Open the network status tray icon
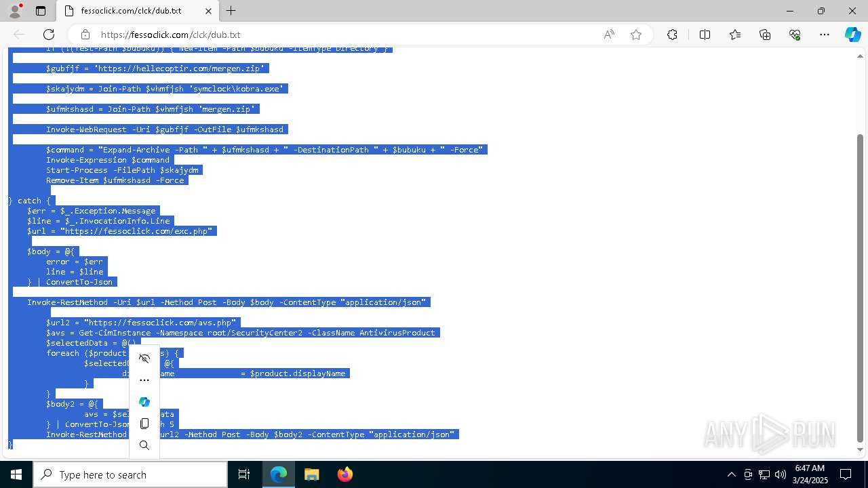Image resolution: width=868 pixels, height=488 pixels. [x=764, y=474]
